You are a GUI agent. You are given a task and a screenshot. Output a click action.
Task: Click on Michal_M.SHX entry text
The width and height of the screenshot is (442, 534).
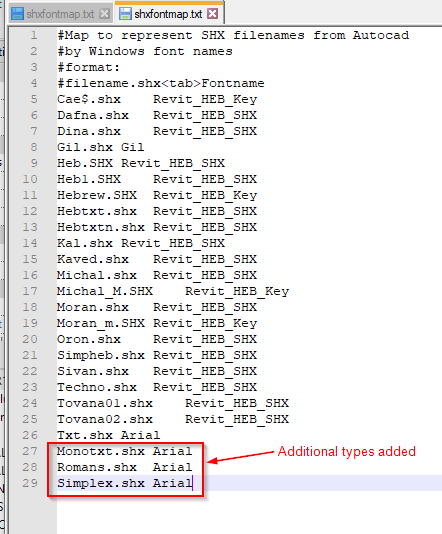click(x=105, y=291)
